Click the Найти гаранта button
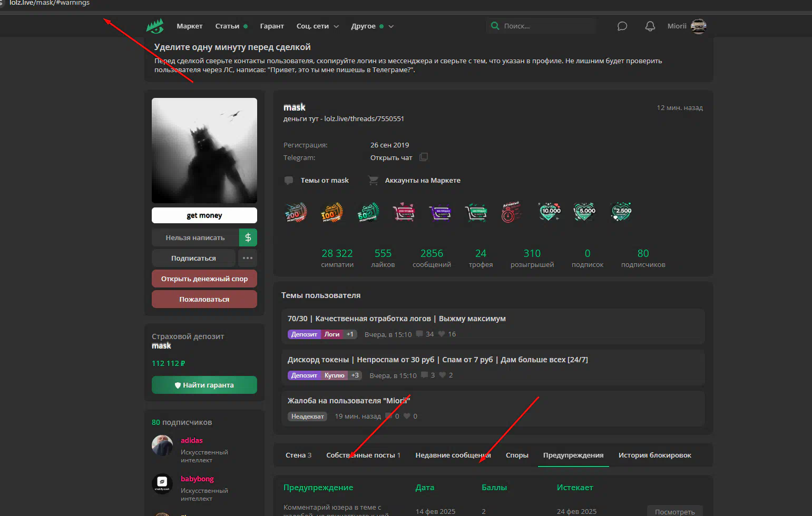This screenshot has width=812, height=516. point(204,385)
